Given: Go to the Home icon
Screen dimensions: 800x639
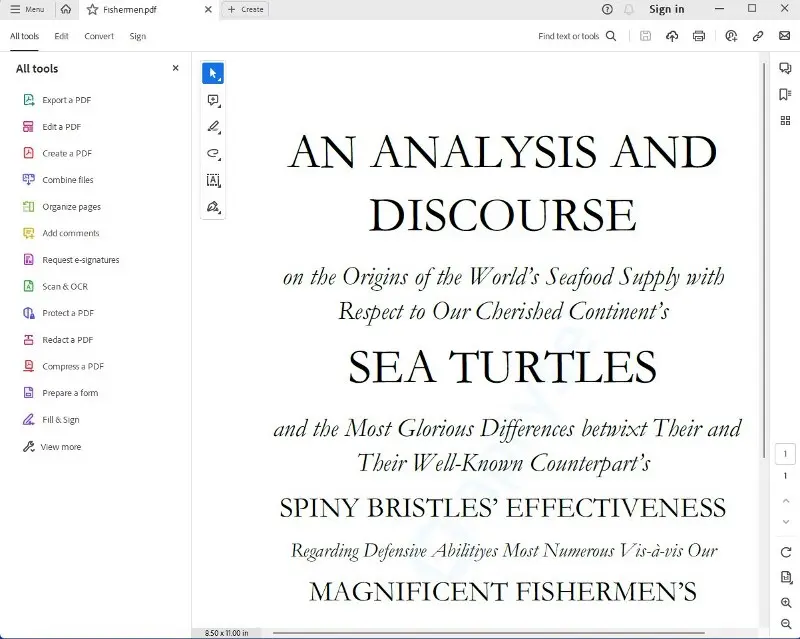Looking at the screenshot, I should click(x=66, y=9).
